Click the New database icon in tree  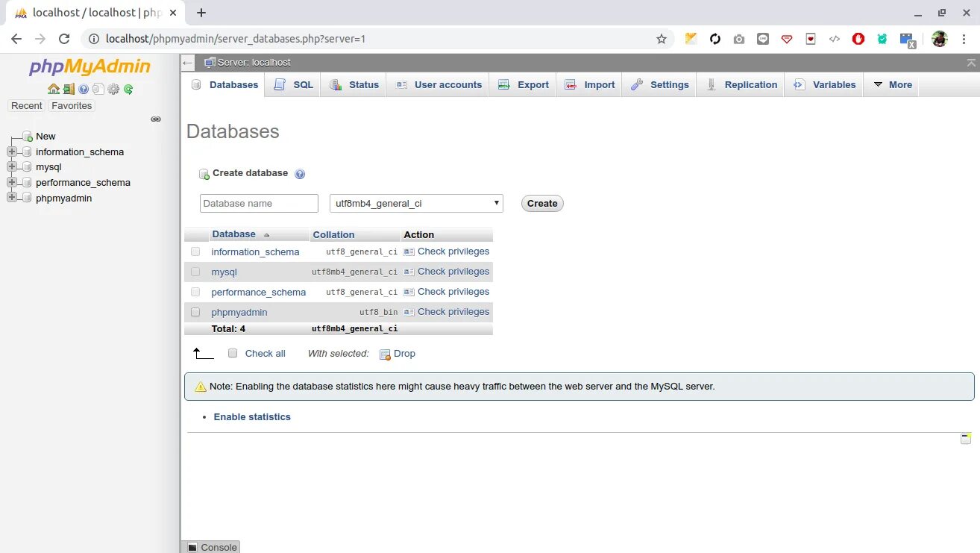point(28,137)
